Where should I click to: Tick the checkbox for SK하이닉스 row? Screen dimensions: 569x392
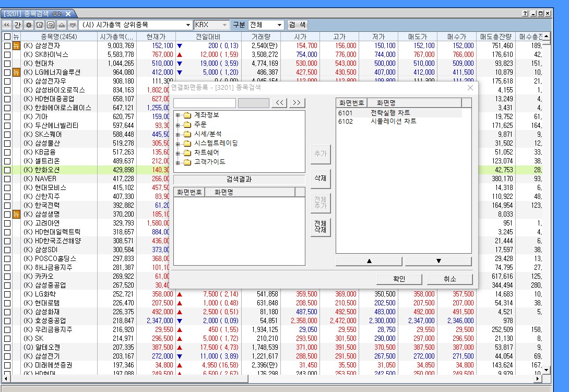click(7, 54)
